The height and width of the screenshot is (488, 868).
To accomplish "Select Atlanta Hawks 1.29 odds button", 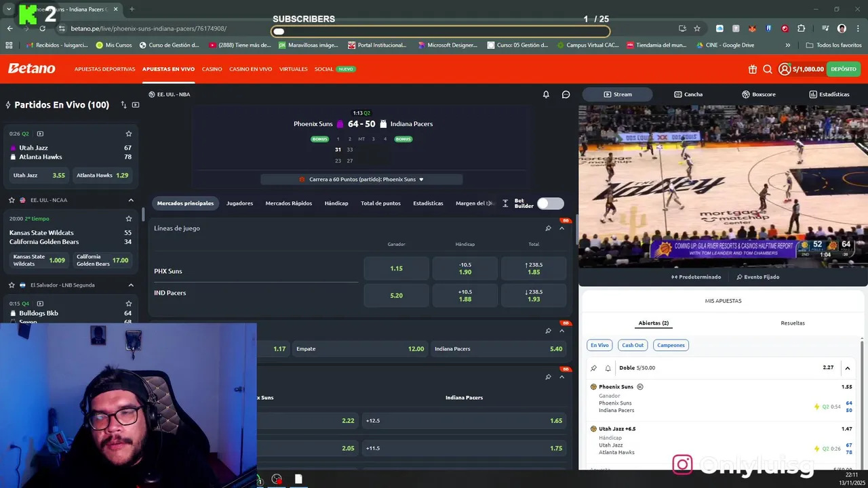I will (x=102, y=175).
